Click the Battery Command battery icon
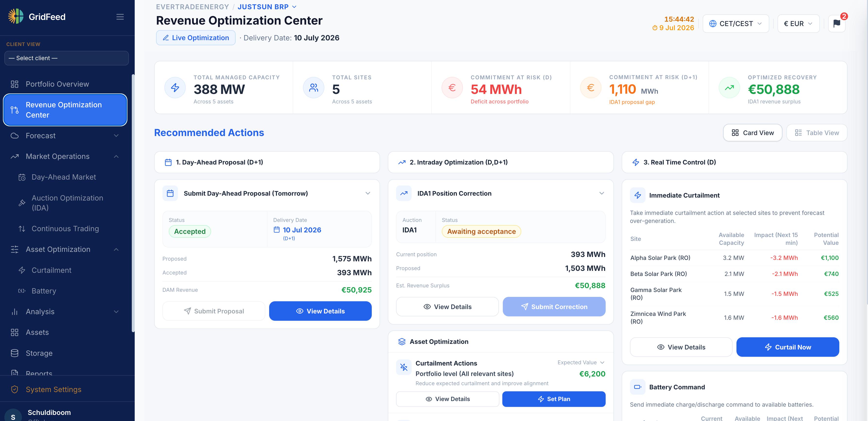This screenshot has width=868, height=421. pos(638,387)
